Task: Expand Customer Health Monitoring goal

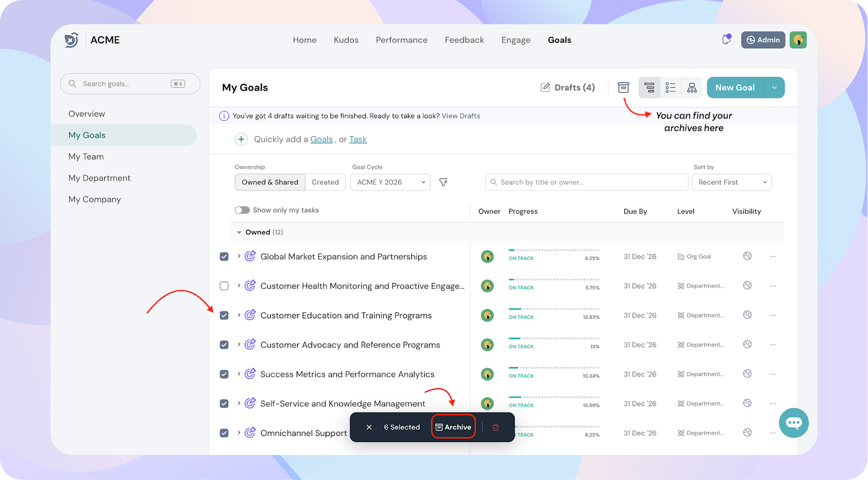Action: click(x=239, y=285)
